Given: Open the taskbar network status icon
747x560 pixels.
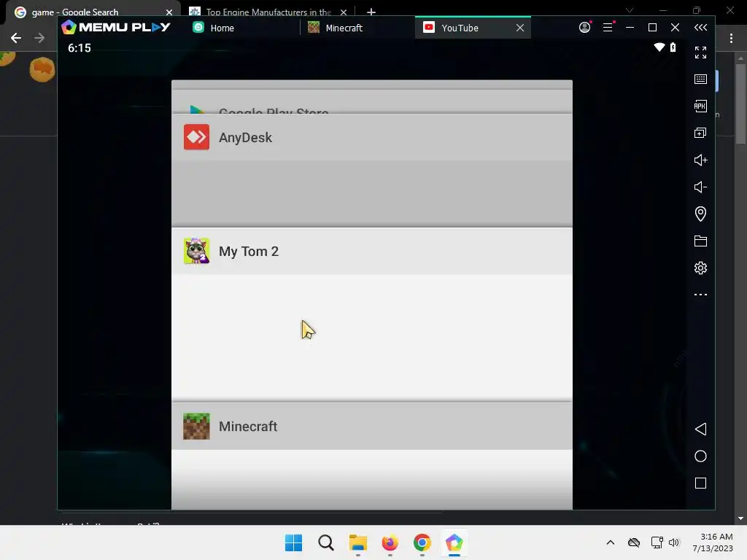Looking at the screenshot, I should pos(657,542).
